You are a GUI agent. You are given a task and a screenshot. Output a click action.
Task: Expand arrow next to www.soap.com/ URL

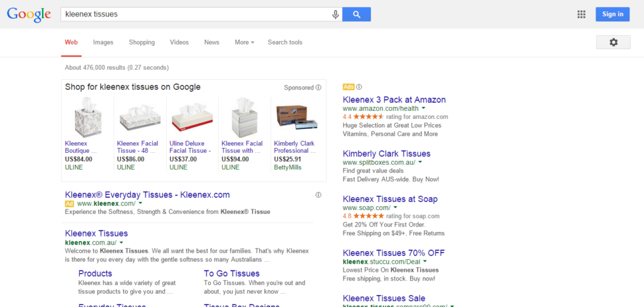point(396,208)
